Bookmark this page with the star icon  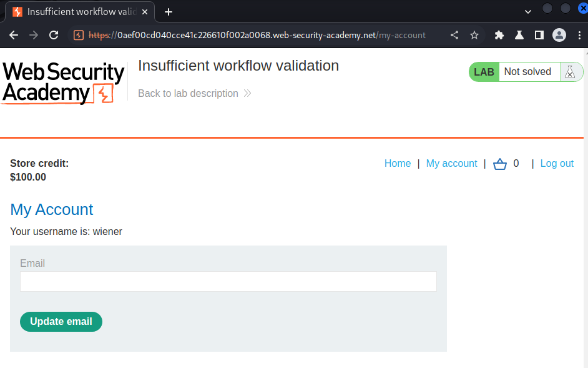click(x=474, y=35)
